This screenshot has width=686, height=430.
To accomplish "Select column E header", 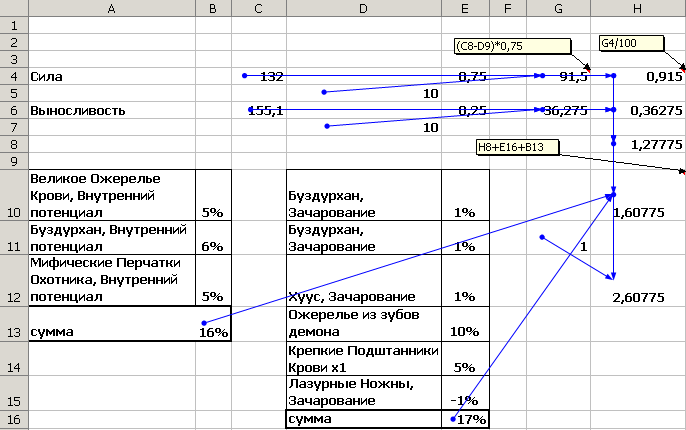I will coord(466,8).
